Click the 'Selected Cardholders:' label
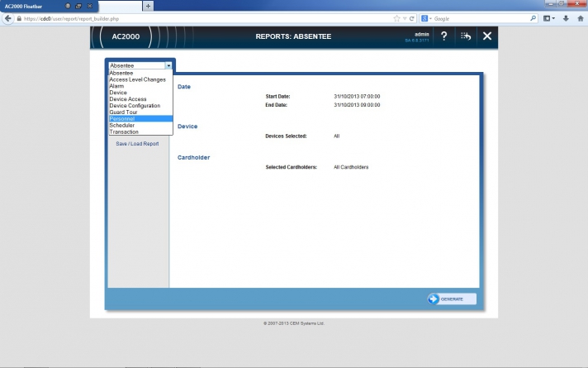The width and height of the screenshot is (588, 368). tap(291, 167)
